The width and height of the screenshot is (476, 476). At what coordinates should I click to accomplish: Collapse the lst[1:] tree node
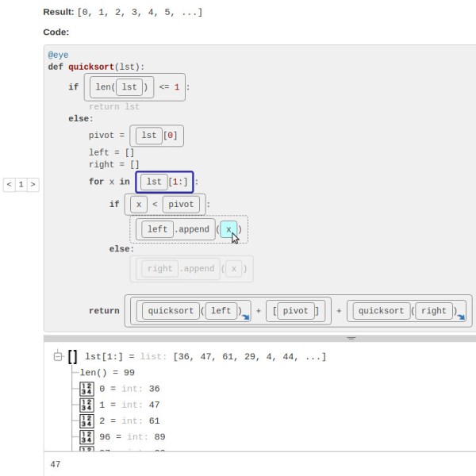(x=57, y=357)
